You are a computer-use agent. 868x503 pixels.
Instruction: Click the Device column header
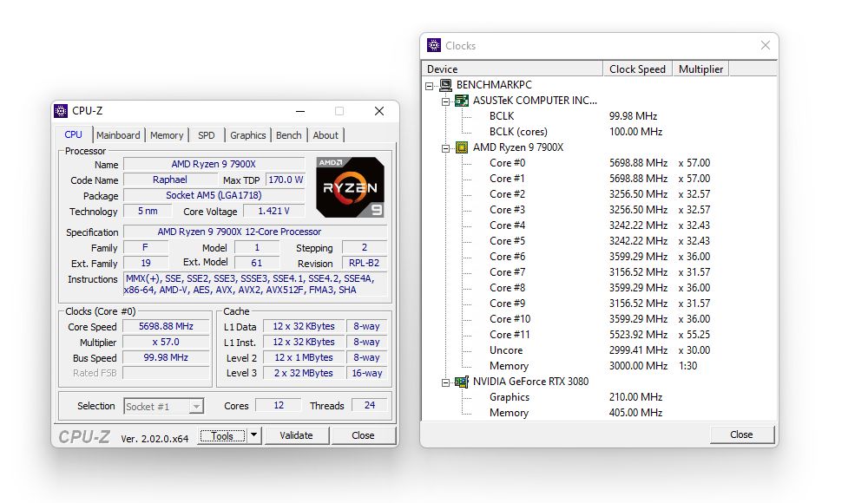tap(512, 69)
